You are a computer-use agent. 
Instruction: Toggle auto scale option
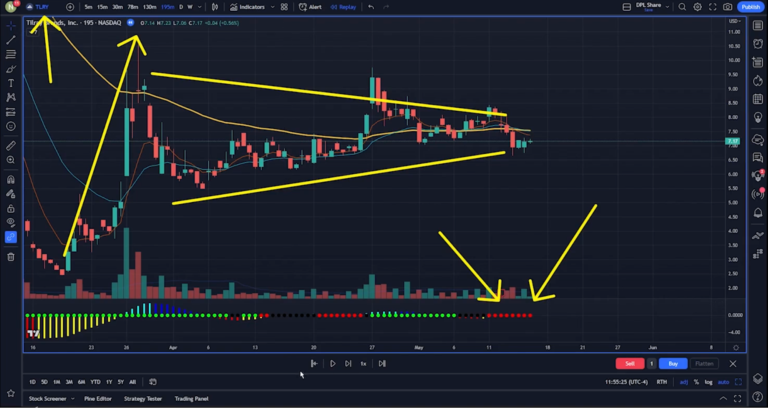click(723, 382)
